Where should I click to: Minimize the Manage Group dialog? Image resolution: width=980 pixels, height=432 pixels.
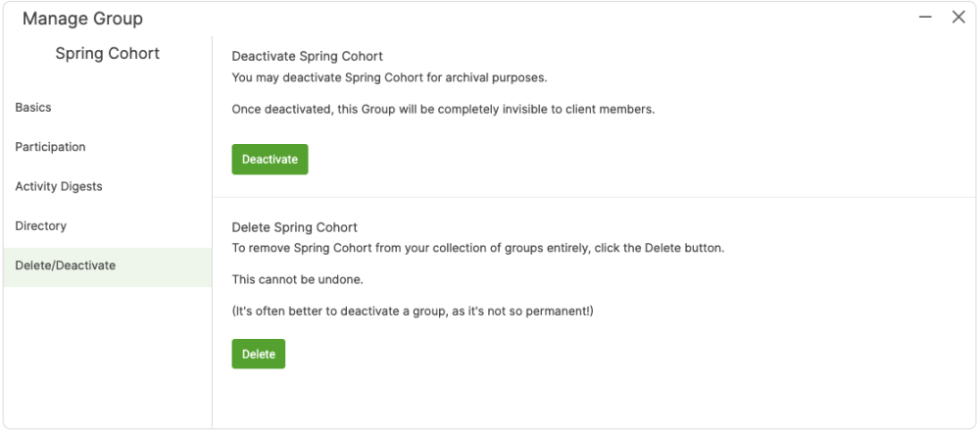[x=925, y=18]
